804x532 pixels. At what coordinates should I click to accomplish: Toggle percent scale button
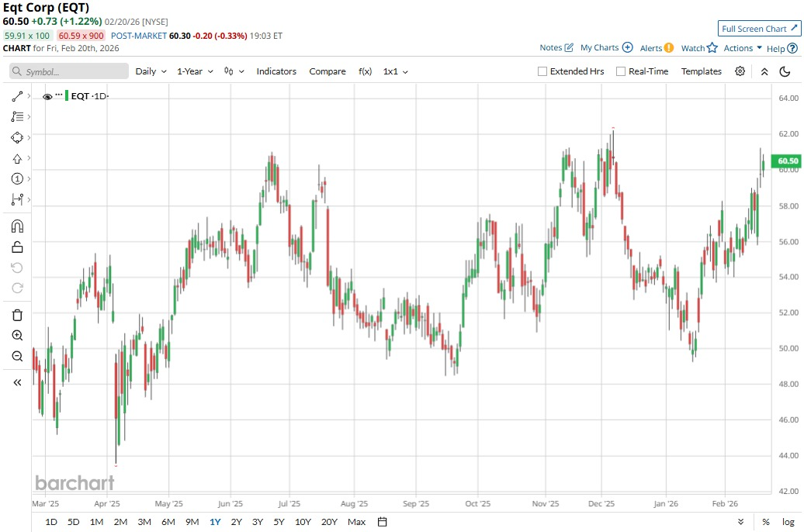765,522
